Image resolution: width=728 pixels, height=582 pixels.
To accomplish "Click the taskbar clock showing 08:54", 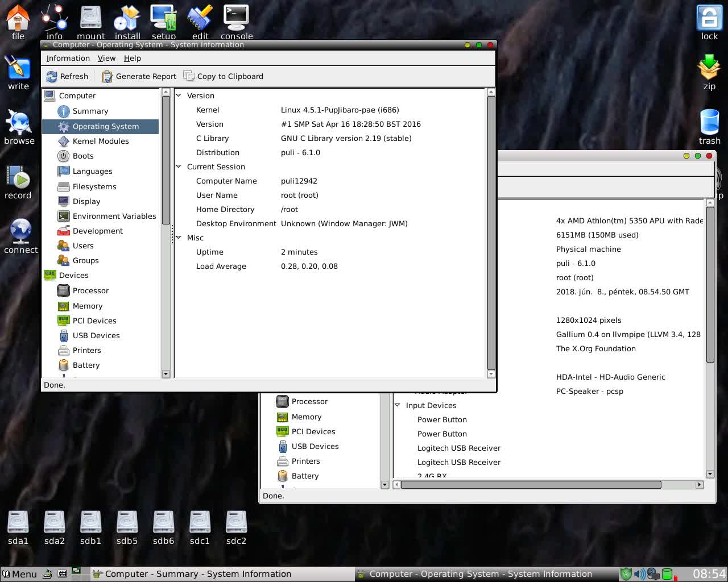I will pyautogui.click(x=709, y=574).
